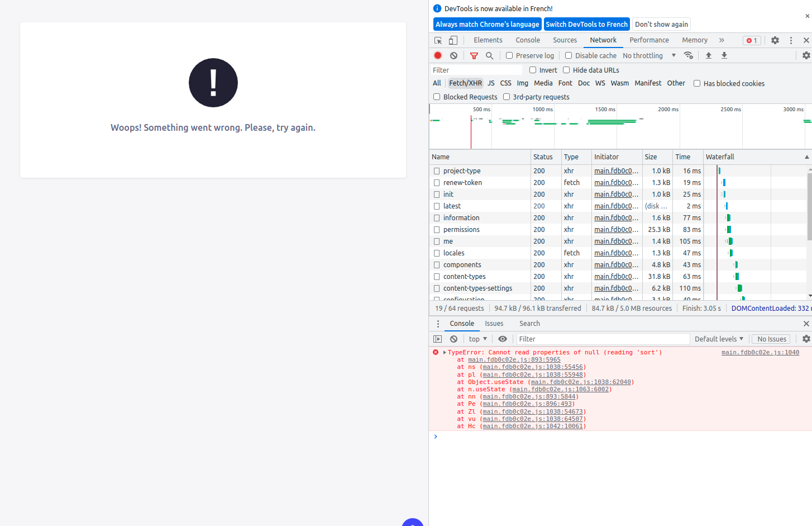Viewport: 812px width, 526px height.
Task: Toggle the device toolbar icon
Action: [x=453, y=40]
